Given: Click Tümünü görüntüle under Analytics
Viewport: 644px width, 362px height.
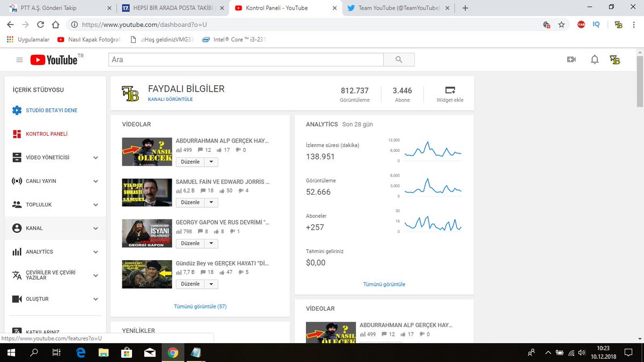Looking at the screenshot, I should pos(384,284).
